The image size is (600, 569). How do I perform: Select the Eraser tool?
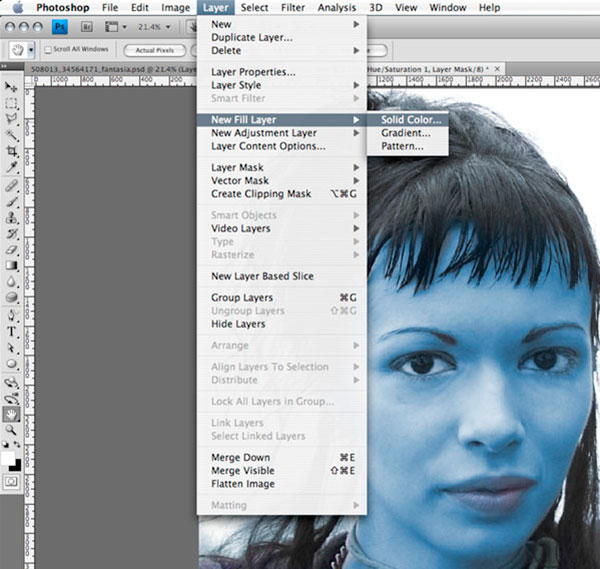tap(12, 249)
